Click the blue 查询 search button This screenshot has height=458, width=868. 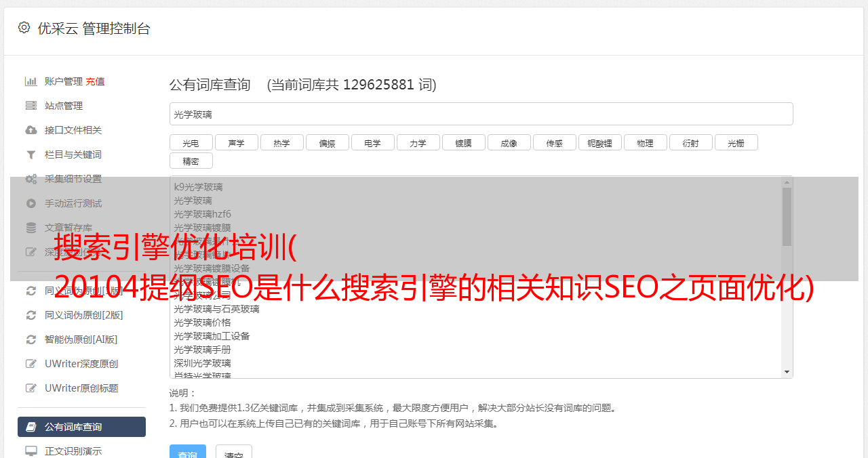pos(187,452)
